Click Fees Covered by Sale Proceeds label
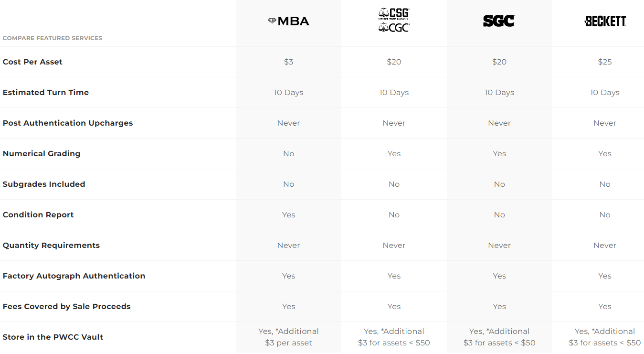 pyautogui.click(x=66, y=306)
